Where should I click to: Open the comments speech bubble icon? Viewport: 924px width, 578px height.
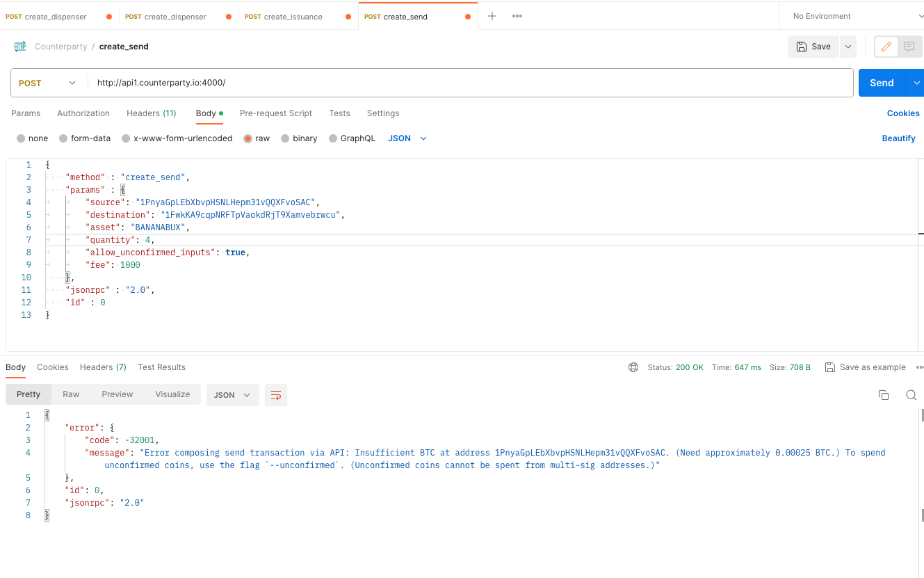coord(909,47)
